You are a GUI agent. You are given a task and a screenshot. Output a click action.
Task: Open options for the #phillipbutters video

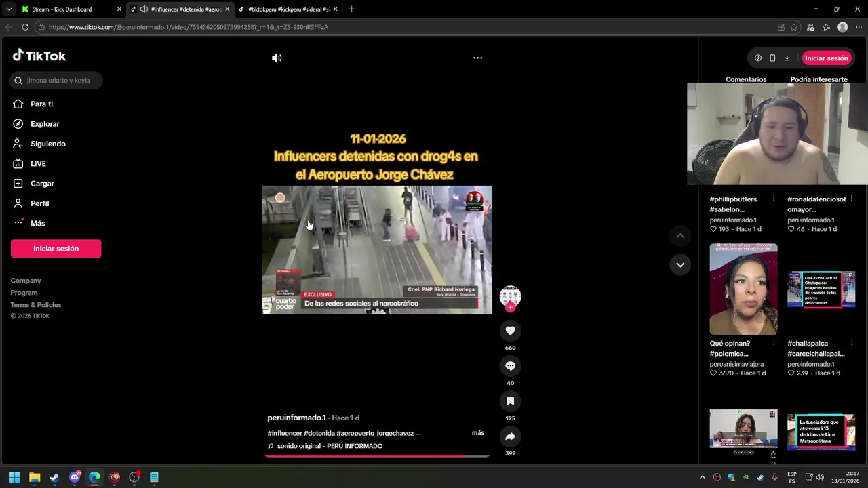pos(774,199)
